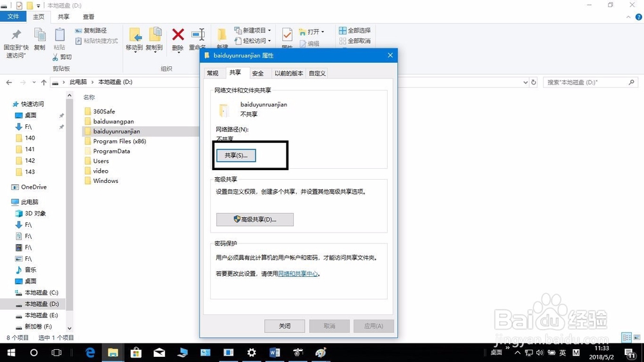The image size is (644, 362).
Task: Go back with the navigation arrow
Action: [x=9, y=82]
